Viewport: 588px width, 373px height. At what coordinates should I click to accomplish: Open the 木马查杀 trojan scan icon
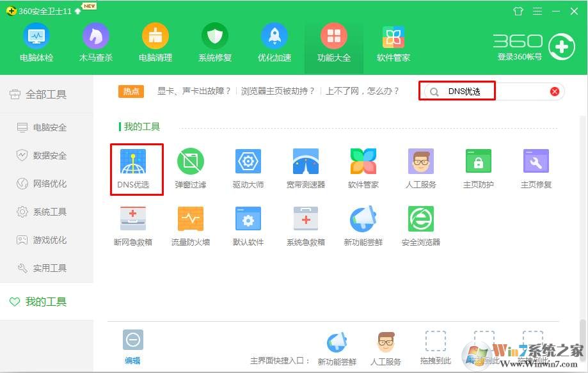95,36
